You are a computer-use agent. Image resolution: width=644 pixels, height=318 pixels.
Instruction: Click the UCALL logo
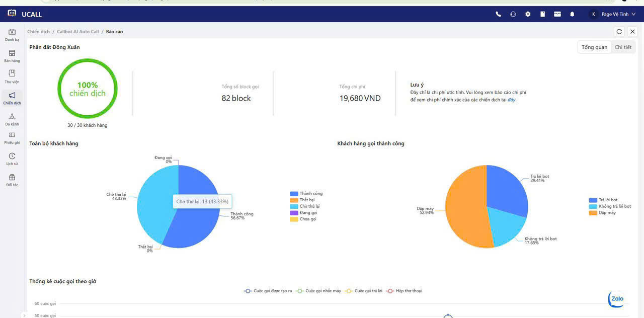pos(25,14)
